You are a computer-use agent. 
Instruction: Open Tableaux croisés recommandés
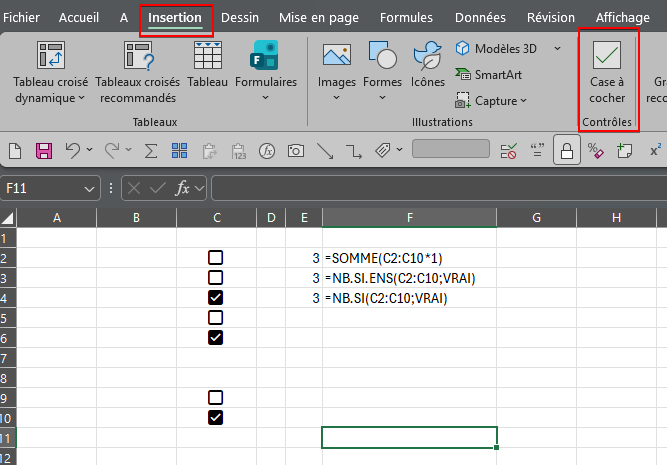click(138, 72)
